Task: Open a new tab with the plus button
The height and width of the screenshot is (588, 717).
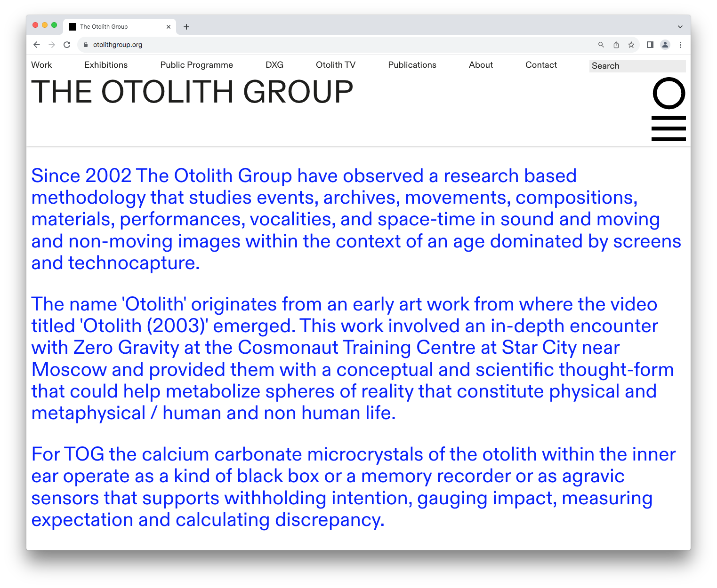Action: [x=186, y=27]
